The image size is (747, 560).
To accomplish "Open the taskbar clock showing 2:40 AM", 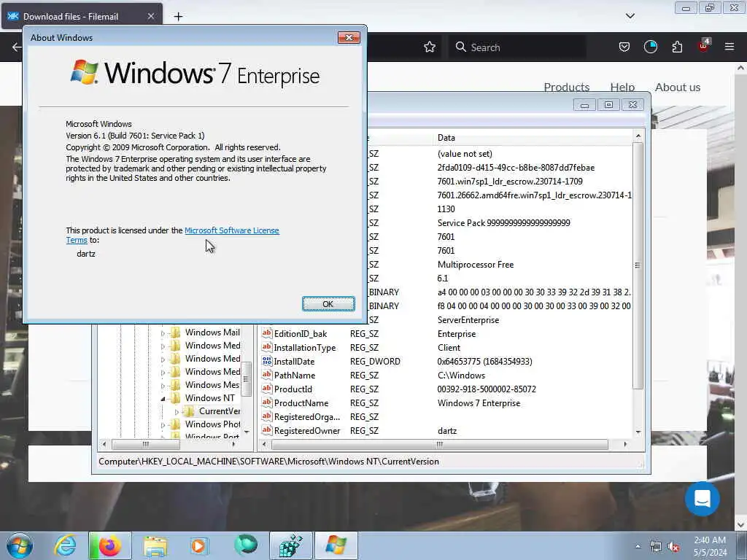I will (x=710, y=546).
